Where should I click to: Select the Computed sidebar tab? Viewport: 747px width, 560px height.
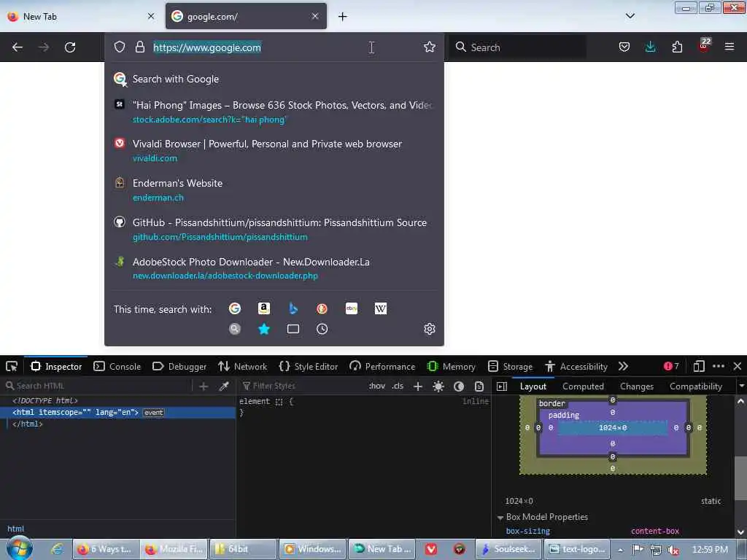tap(583, 386)
